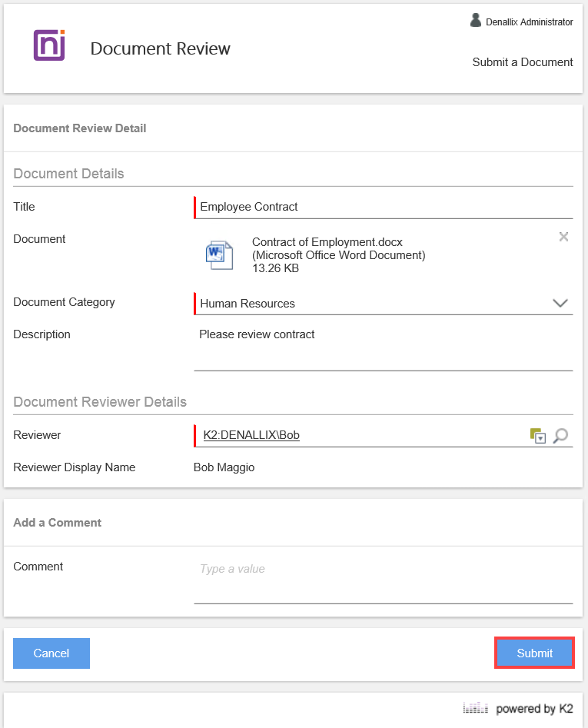
Task: Remove the attached Contract of Employment file
Action: tap(563, 237)
